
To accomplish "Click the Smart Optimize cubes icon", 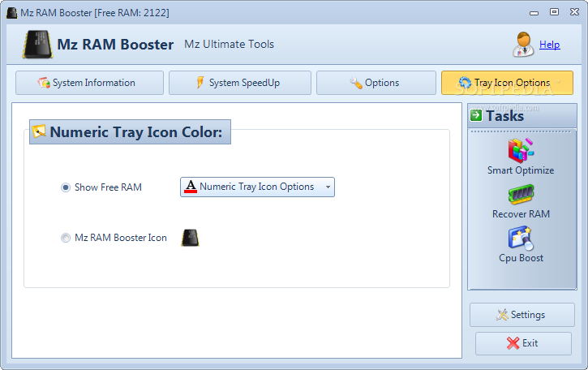I will [521, 150].
